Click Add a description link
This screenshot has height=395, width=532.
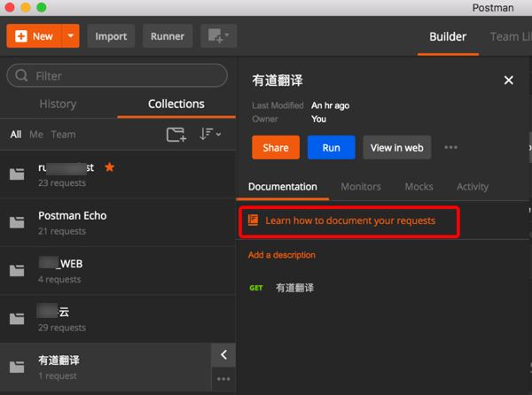282,255
